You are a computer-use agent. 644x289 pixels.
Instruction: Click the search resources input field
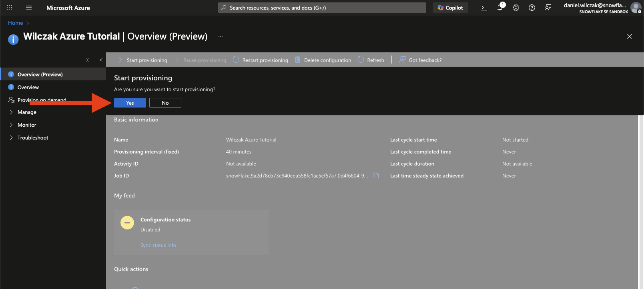pos(322,8)
